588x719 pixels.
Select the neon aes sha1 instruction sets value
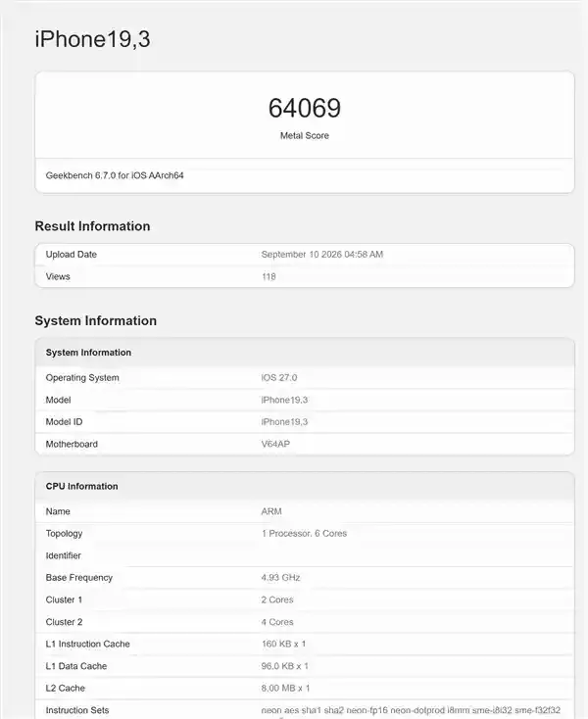(x=411, y=710)
